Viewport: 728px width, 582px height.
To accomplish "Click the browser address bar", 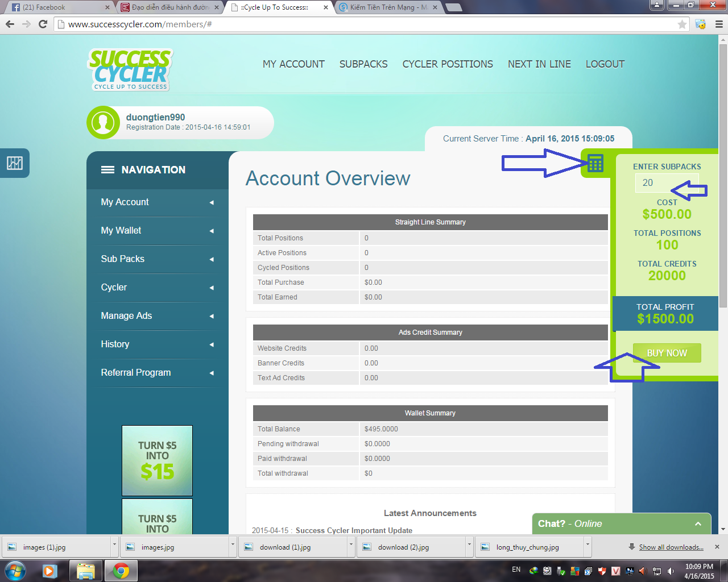I will [x=372, y=24].
